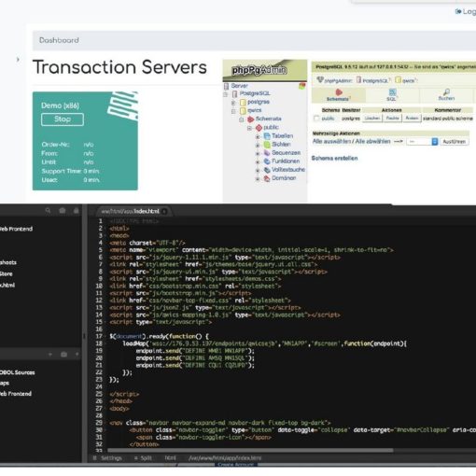Click the Domänen icon in the tree
Viewport: 476px width, 476px height.
pos(267,178)
